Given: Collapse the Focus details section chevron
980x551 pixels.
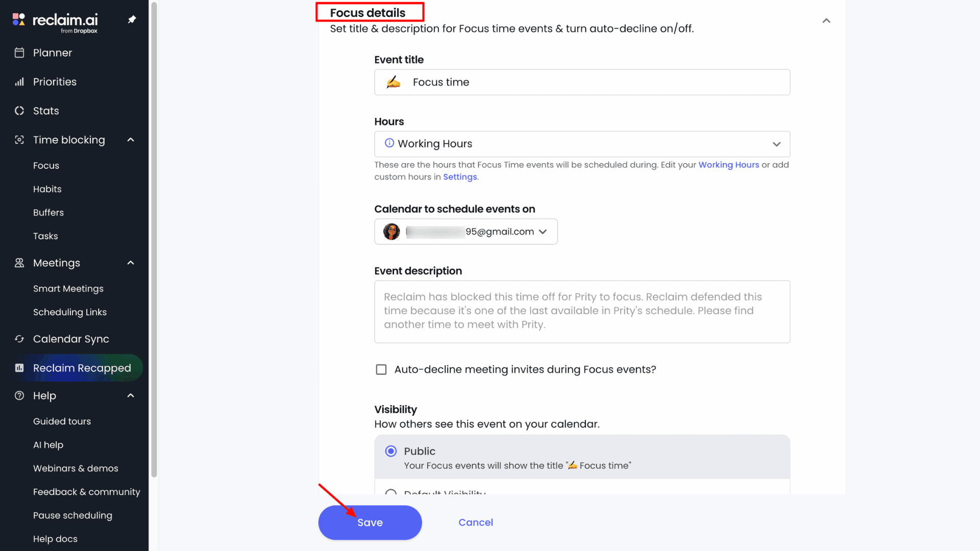Looking at the screenshot, I should point(826,21).
